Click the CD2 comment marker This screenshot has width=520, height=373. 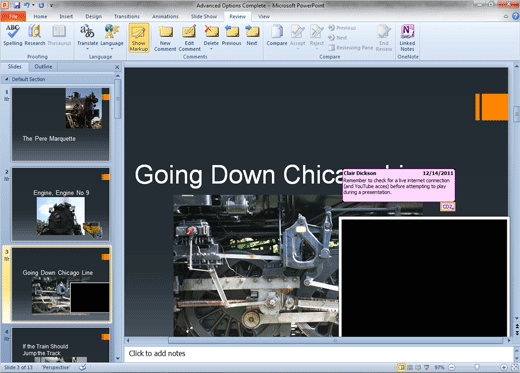447,207
